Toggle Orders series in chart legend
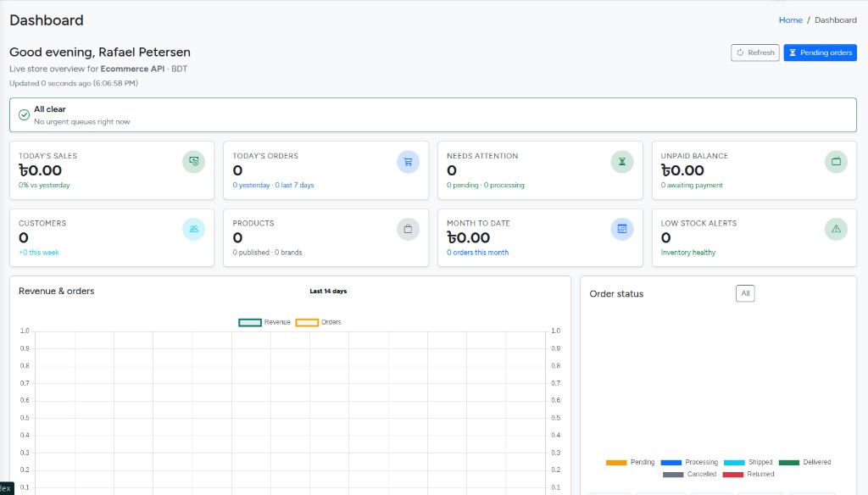 [319, 322]
